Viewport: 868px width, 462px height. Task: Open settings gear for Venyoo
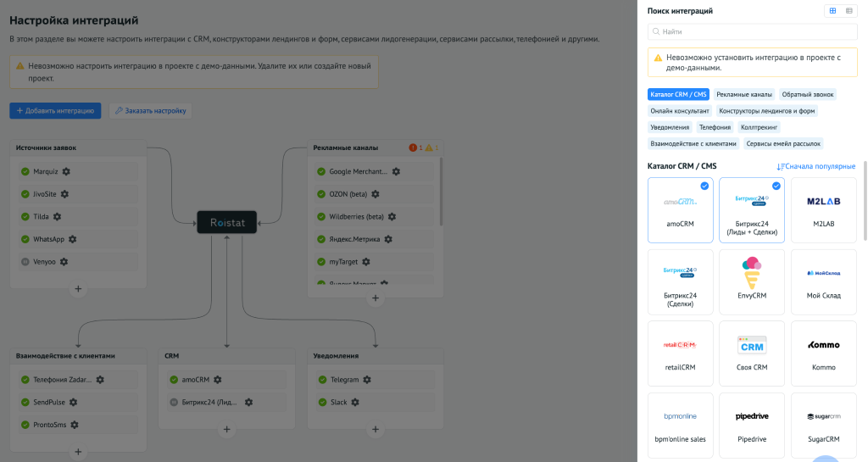click(64, 262)
